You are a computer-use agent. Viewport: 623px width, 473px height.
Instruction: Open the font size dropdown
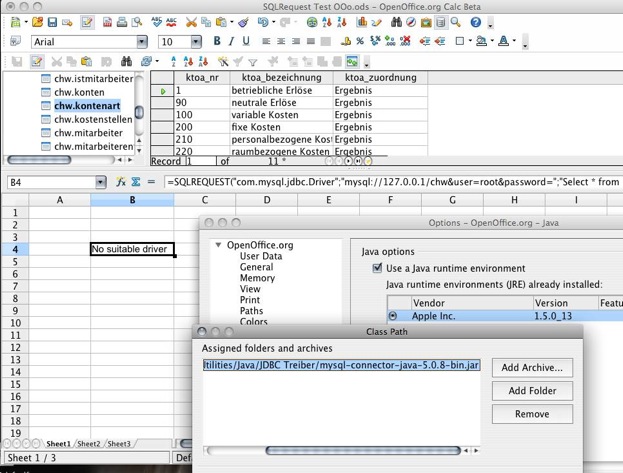(x=195, y=42)
